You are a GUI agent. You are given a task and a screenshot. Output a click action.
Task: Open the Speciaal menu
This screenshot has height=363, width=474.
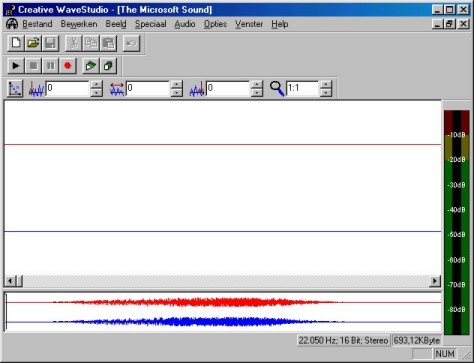(150, 24)
